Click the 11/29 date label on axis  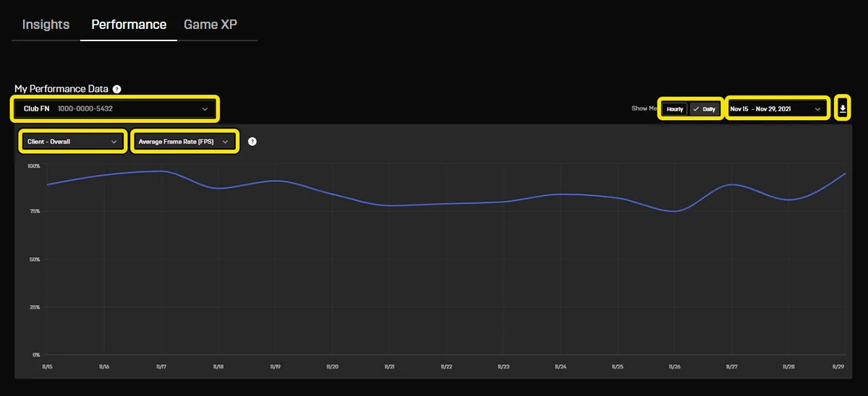click(839, 367)
